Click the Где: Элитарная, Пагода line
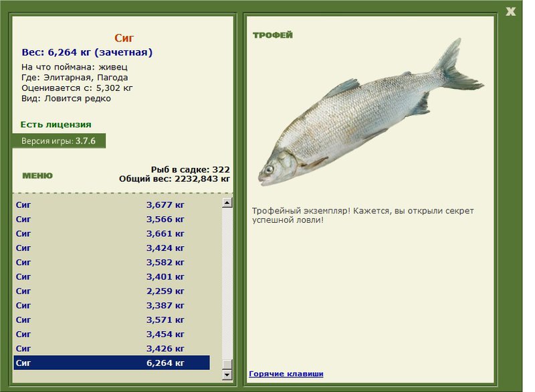This screenshot has height=392, width=535. point(75,78)
